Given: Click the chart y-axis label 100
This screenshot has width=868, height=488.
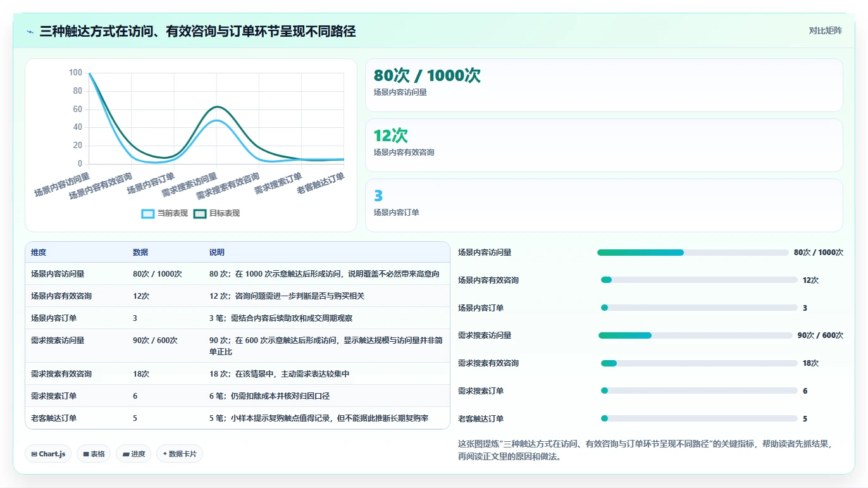Looking at the screenshot, I should coord(75,73).
